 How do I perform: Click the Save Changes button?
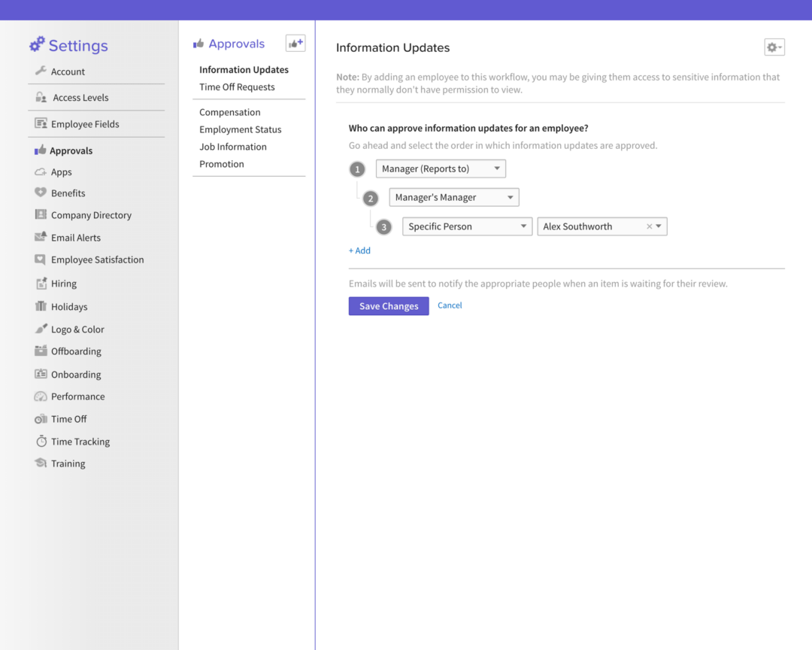[388, 305]
